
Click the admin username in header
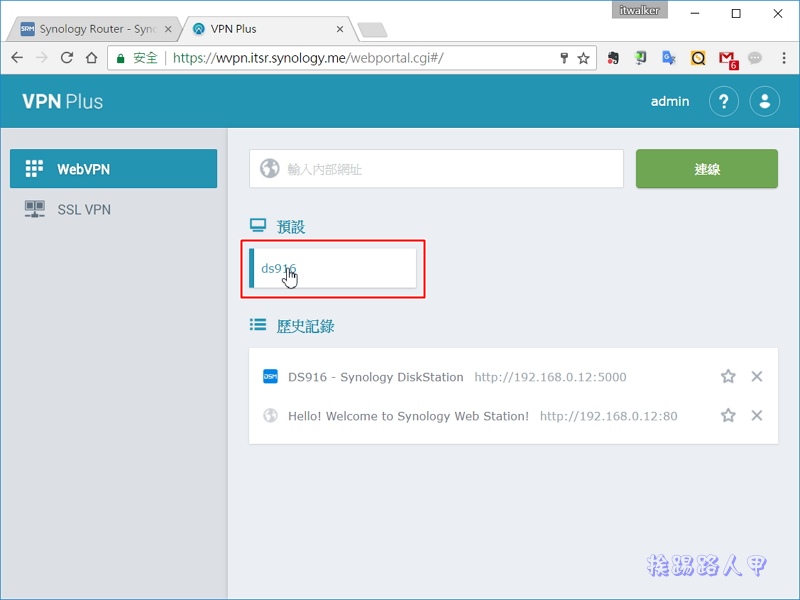coord(670,102)
